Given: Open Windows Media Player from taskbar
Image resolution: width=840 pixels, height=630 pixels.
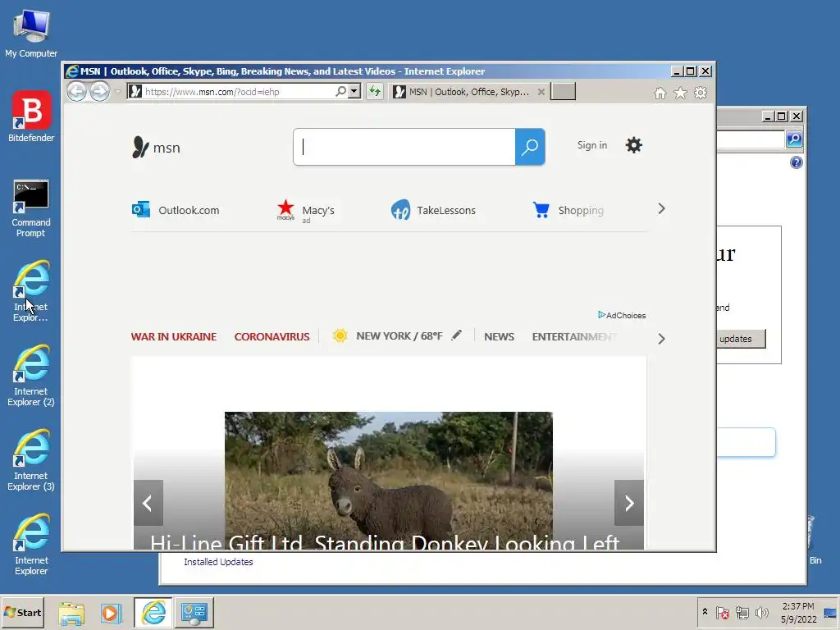Looking at the screenshot, I should (x=112, y=613).
